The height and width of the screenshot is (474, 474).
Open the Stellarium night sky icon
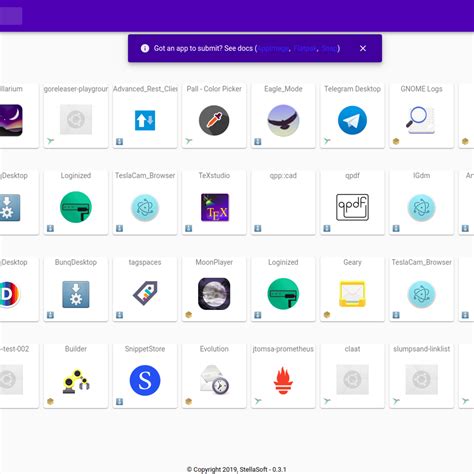11,120
